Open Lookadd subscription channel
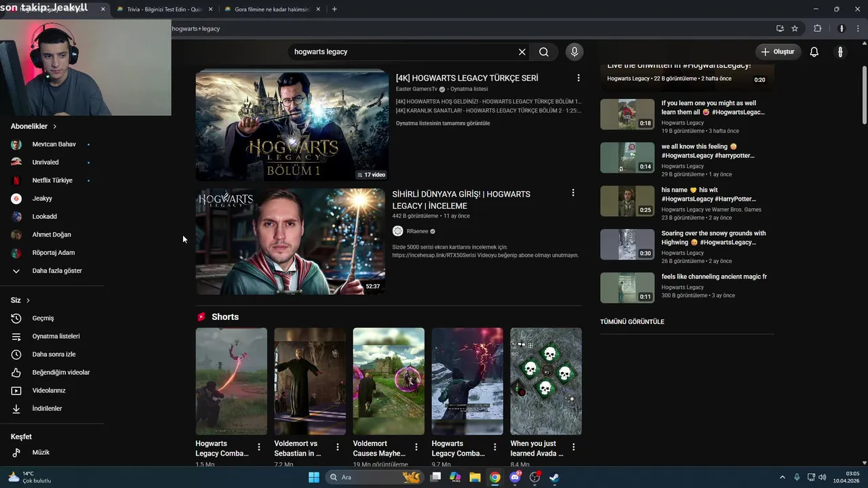868x488 pixels. (x=52, y=216)
